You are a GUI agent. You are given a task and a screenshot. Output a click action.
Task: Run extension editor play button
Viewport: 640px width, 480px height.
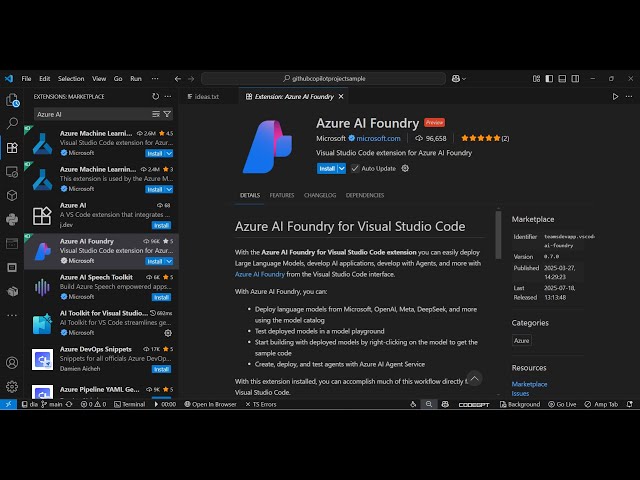[x=615, y=96]
